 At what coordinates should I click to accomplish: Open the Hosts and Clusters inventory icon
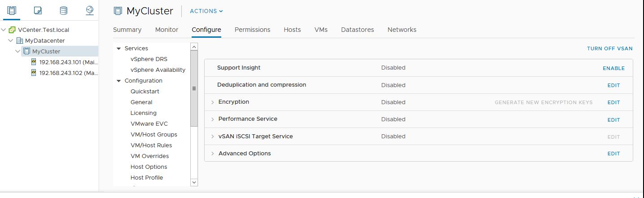12,11
